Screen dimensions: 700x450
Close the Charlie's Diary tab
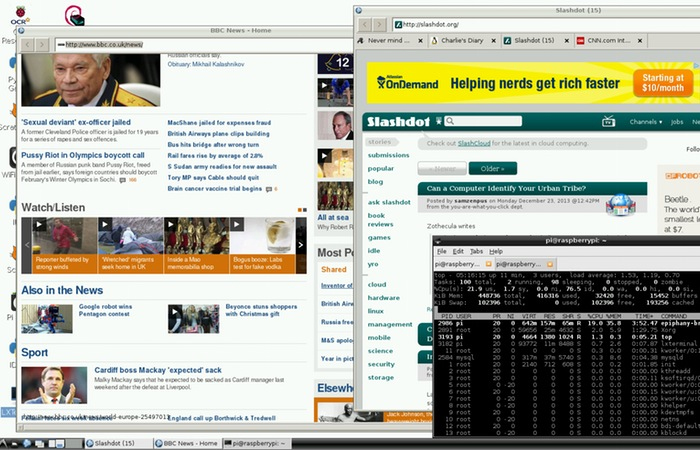pos(493,41)
